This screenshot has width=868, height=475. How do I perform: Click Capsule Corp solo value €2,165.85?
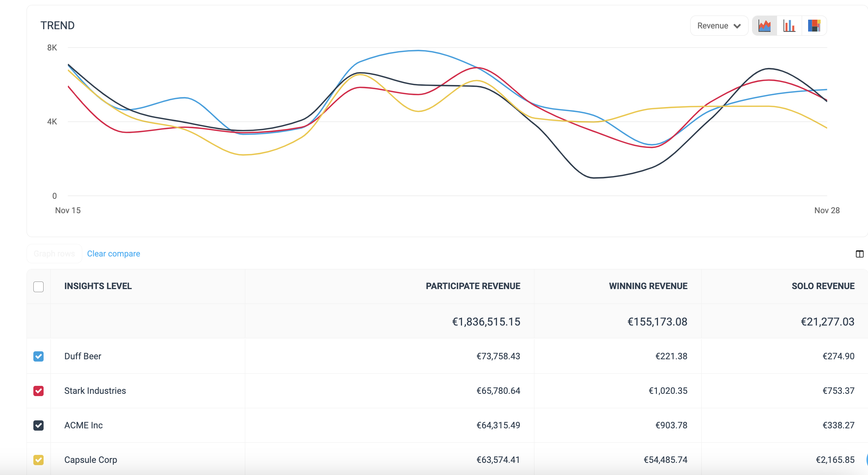(x=835, y=460)
